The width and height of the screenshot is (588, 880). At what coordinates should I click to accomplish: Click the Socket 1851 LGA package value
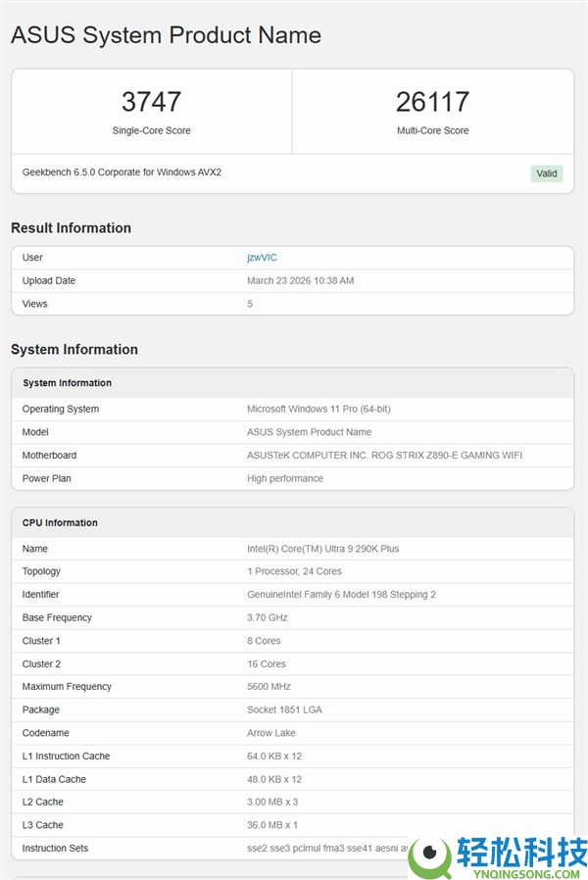point(284,709)
